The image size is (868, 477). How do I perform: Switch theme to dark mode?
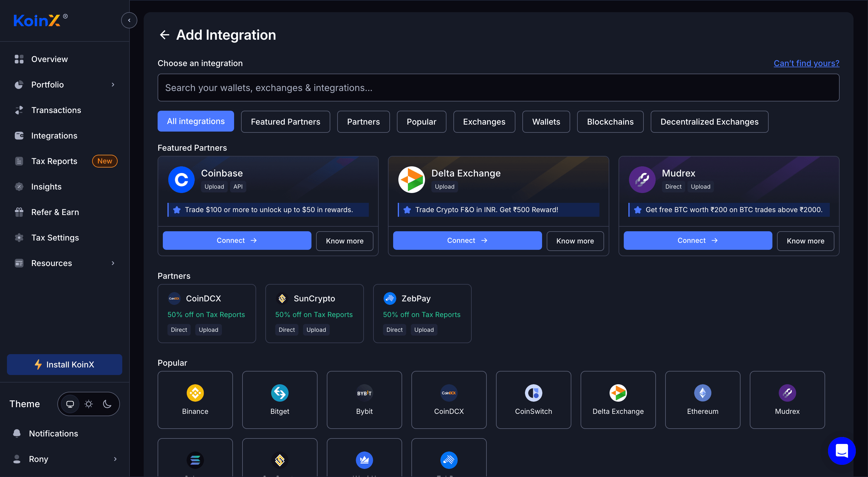pos(107,404)
